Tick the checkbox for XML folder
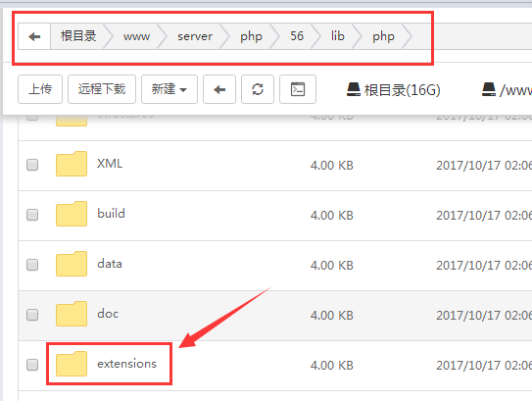This screenshot has width=532, height=401. (32, 165)
